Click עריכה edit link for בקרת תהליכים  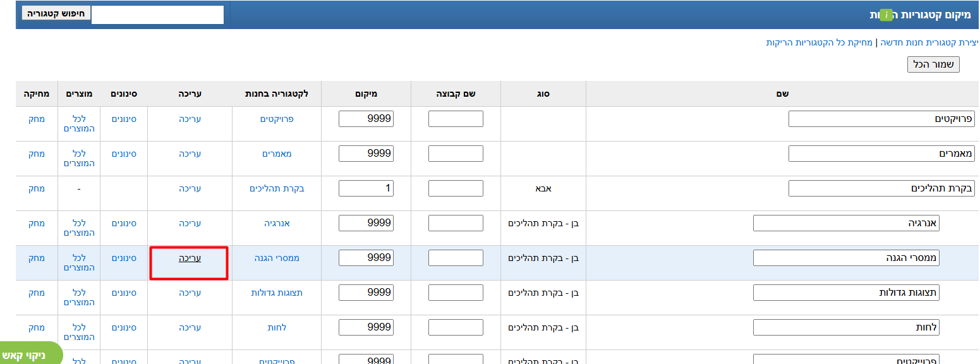tap(190, 188)
